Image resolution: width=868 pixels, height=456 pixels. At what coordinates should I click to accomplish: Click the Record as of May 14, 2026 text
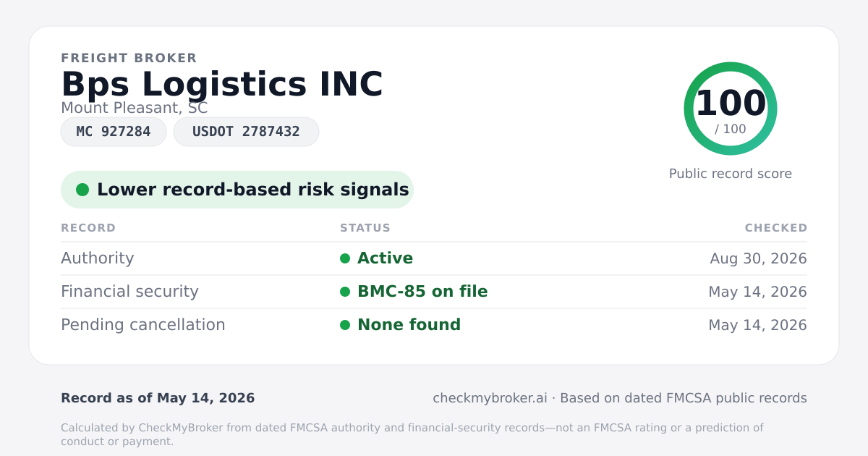pos(158,398)
